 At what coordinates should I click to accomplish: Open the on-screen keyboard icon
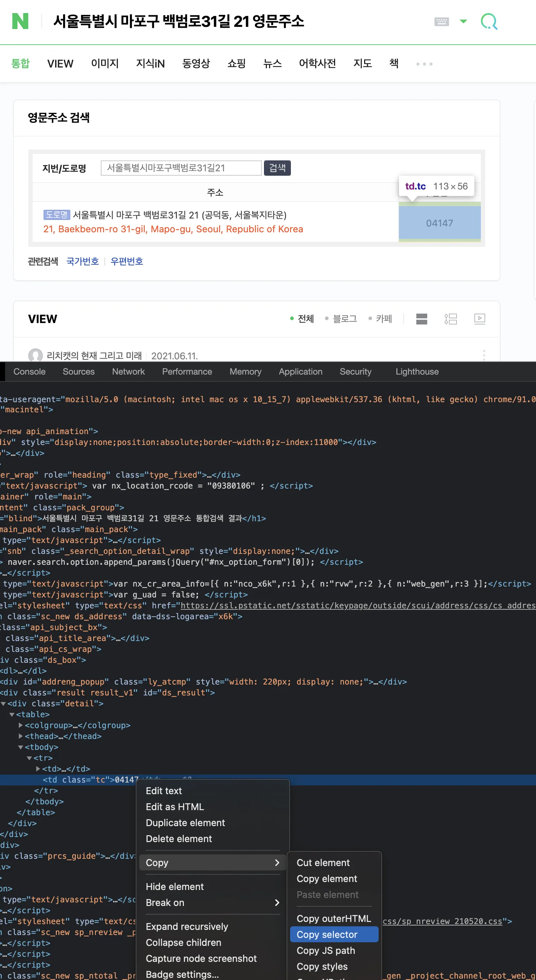pyautogui.click(x=441, y=22)
